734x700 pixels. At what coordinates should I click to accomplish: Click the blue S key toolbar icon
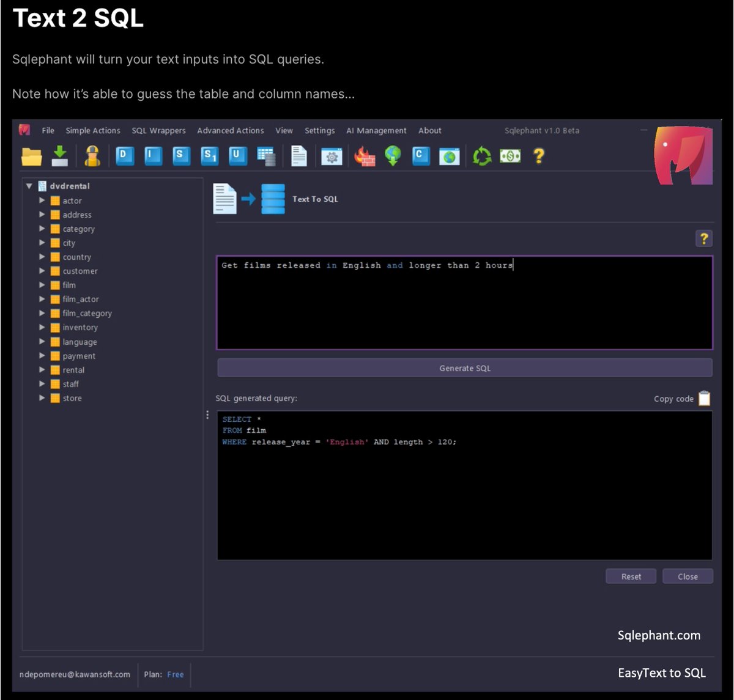coord(180,156)
